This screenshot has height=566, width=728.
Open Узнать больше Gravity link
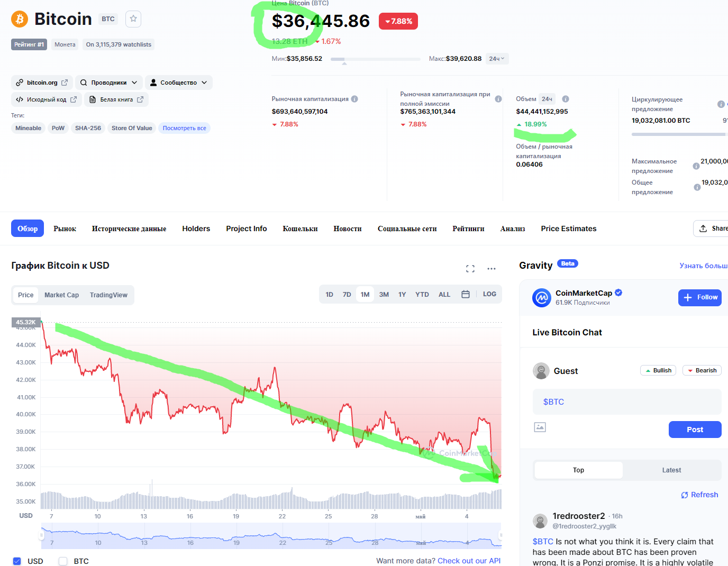tap(704, 266)
